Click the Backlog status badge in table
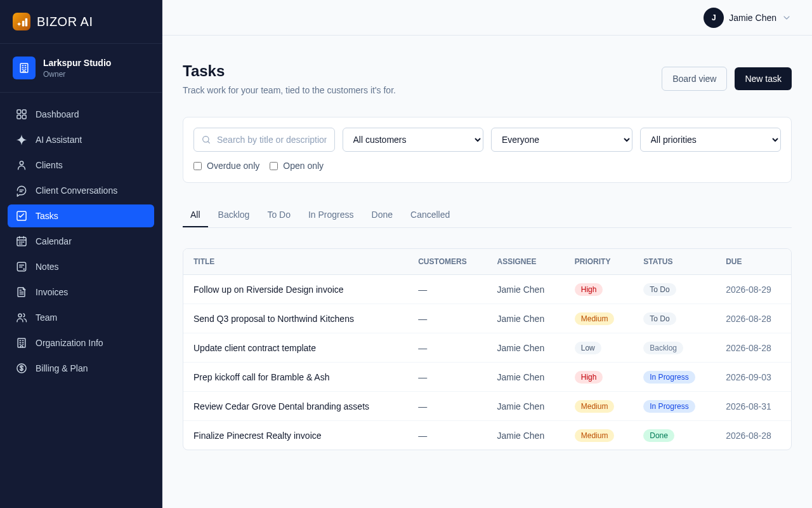 pos(663,348)
